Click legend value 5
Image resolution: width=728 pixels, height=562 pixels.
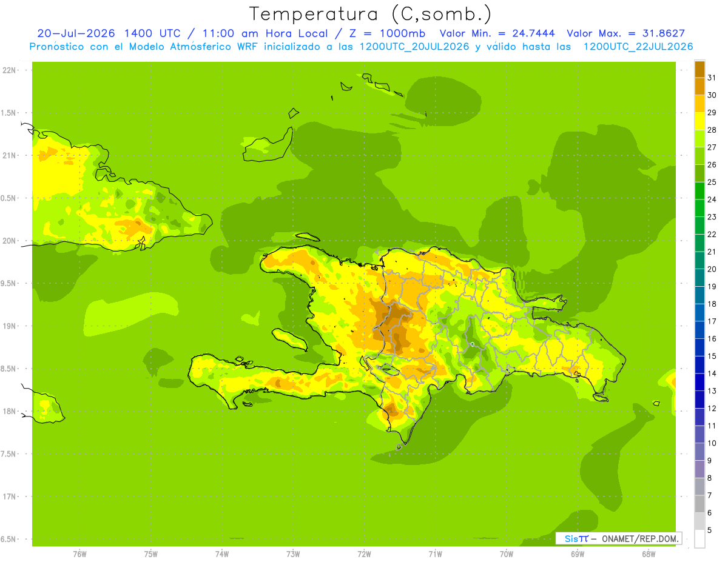point(710,530)
